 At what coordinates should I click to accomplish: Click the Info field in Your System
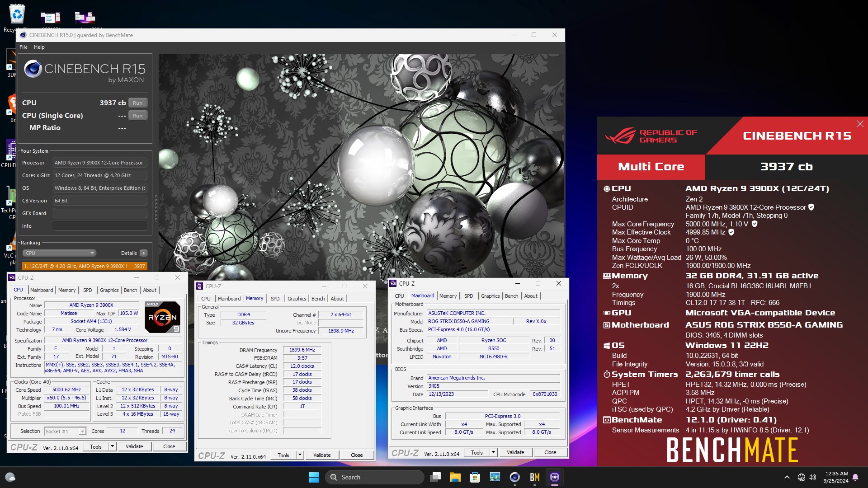[100, 226]
